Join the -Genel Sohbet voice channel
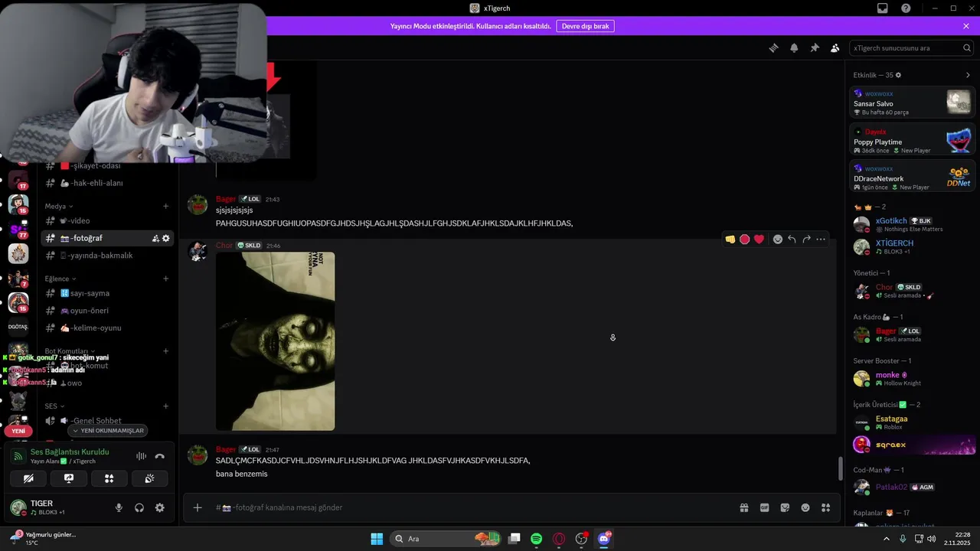The height and width of the screenshot is (551, 980). point(107,420)
